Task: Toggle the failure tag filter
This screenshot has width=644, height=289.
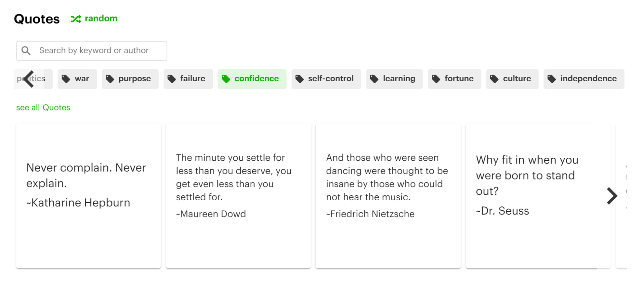Action: (188, 79)
